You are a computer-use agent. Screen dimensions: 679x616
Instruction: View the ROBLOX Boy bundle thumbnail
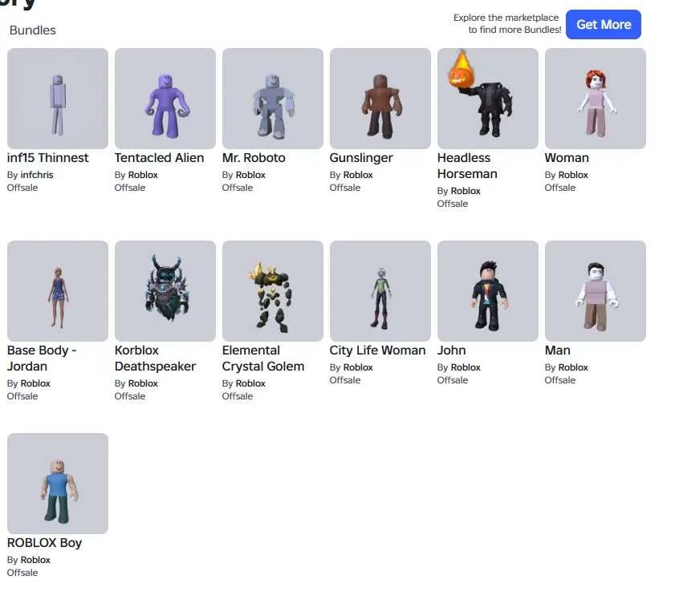pos(58,484)
